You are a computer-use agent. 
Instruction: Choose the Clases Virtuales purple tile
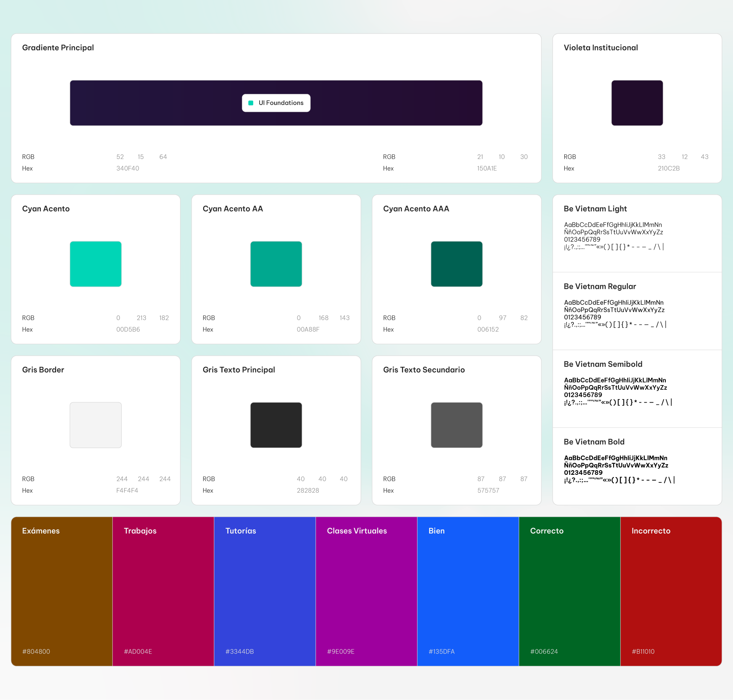[x=366, y=592]
